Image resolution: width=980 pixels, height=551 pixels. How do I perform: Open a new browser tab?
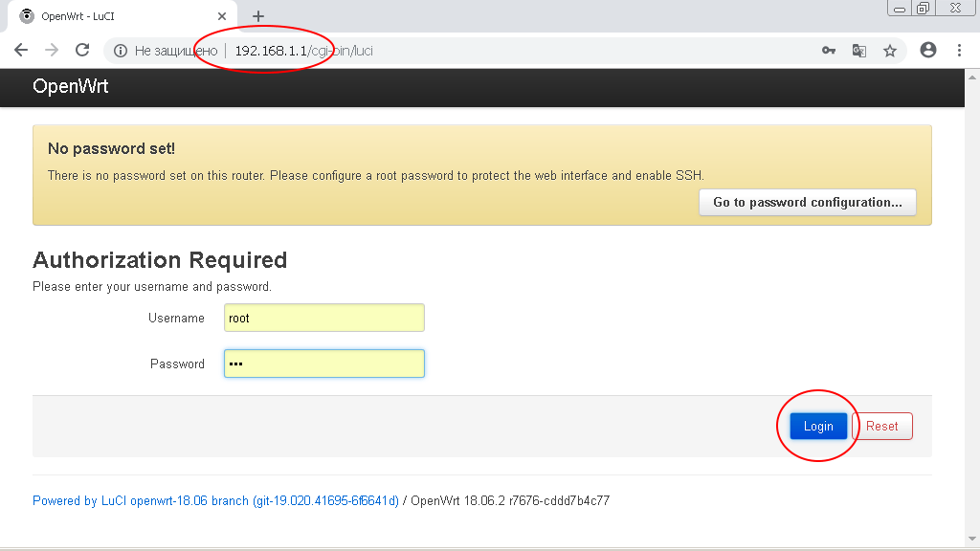pyautogui.click(x=257, y=16)
